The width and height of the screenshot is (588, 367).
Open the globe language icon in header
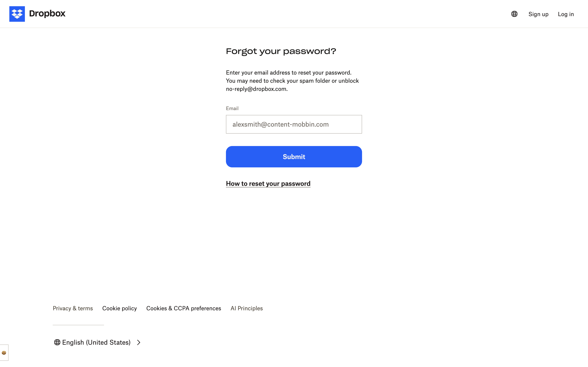click(514, 14)
